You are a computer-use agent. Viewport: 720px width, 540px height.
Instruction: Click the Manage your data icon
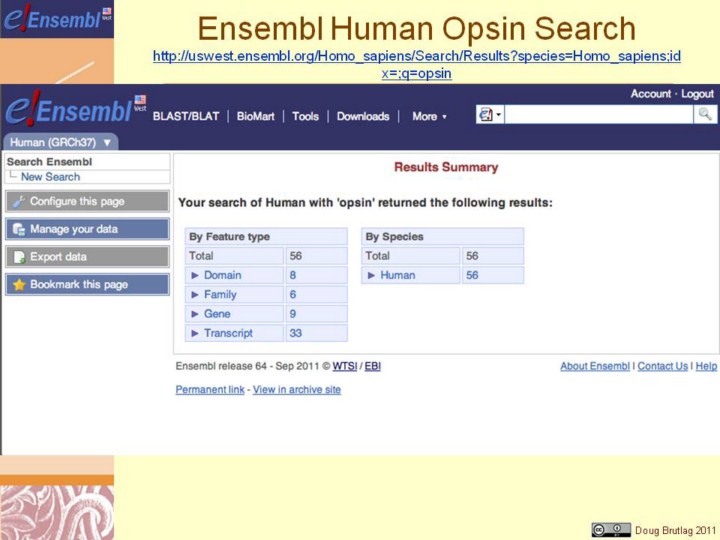pos(19,229)
